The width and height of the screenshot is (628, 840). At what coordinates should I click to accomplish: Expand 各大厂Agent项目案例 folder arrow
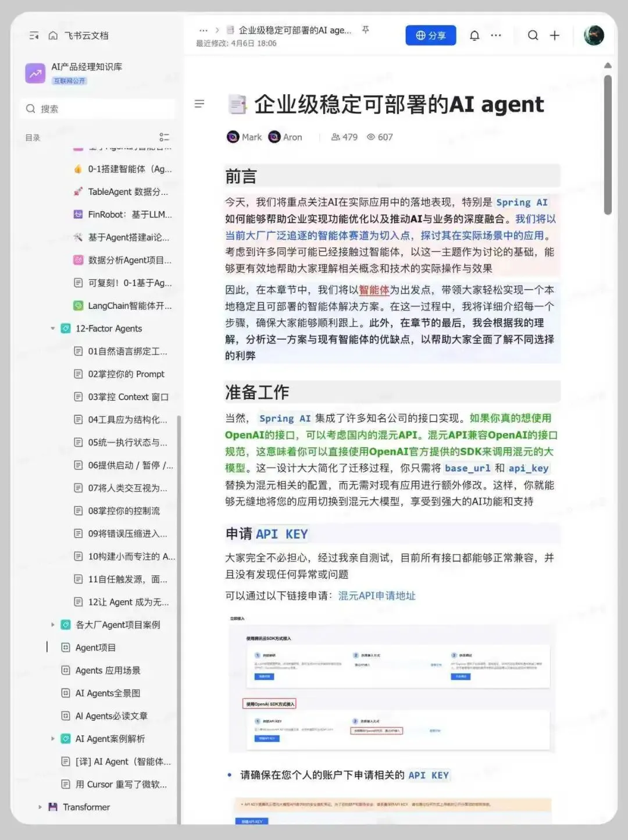point(52,625)
